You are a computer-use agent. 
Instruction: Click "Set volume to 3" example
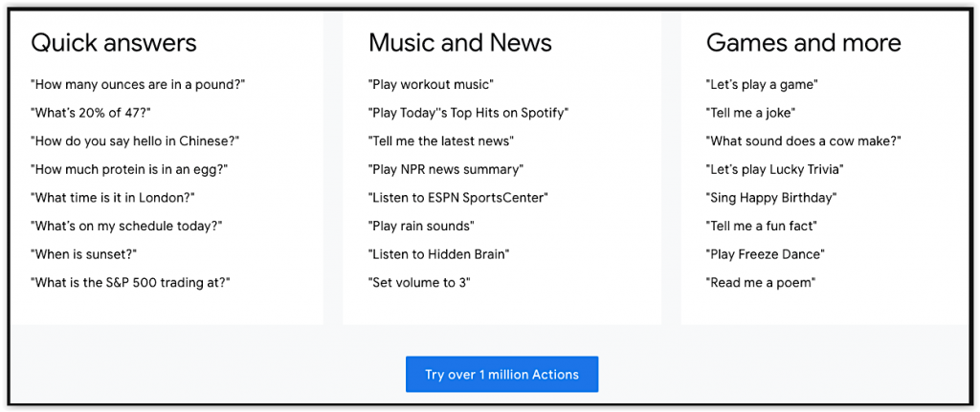419,283
